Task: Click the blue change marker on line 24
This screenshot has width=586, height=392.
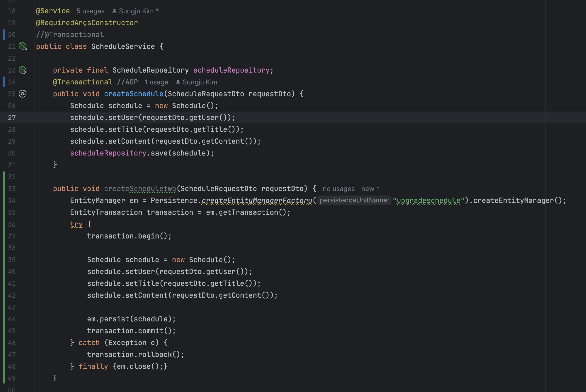Action: coord(4,82)
